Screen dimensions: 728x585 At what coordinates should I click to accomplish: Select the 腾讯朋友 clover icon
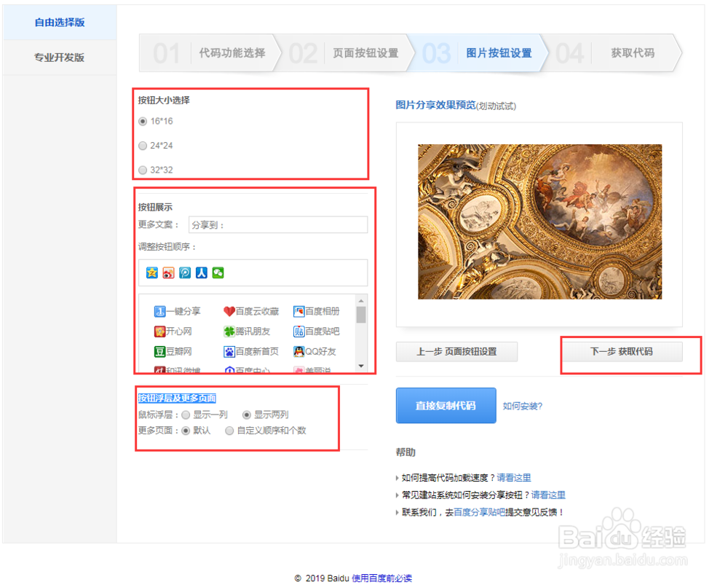(x=229, y=331)
